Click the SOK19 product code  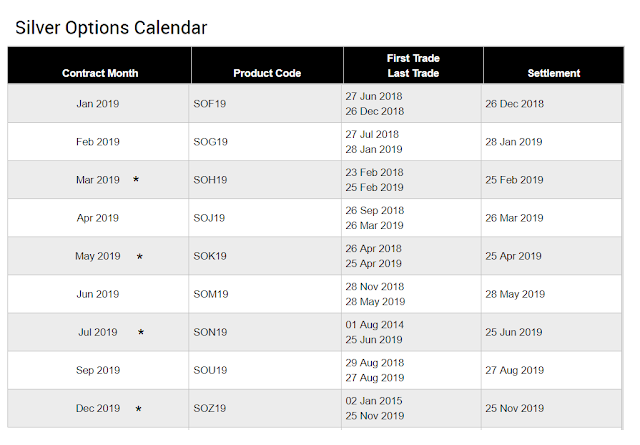click(x=210, y=256)
